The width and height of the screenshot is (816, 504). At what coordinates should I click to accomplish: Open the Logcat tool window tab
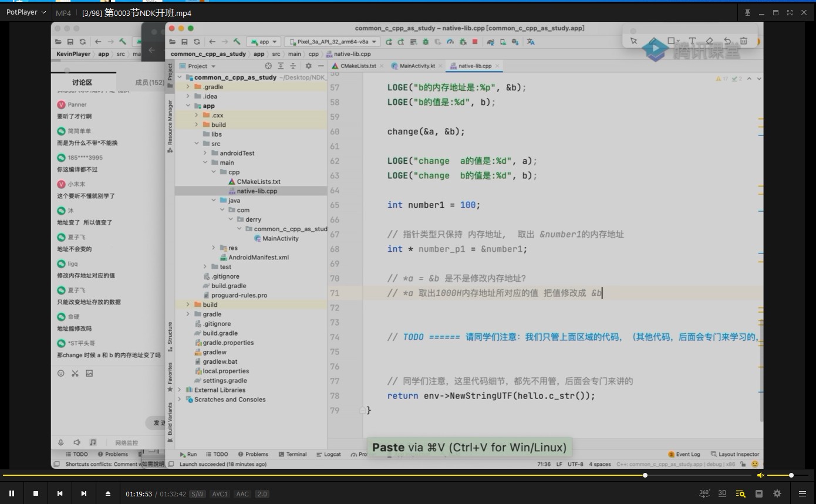[x=328, y=454]
